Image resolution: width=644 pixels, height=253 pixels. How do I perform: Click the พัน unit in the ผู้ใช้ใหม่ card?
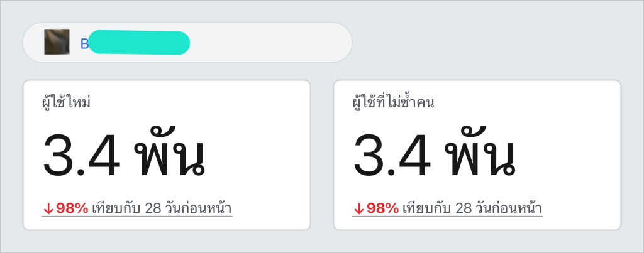[170, 152]
